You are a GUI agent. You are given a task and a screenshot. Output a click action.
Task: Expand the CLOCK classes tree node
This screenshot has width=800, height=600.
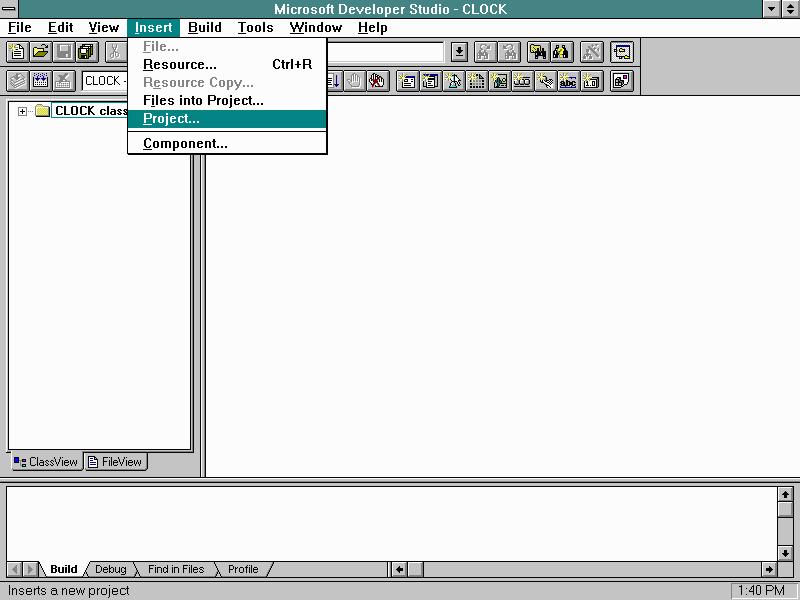tap(22, 111)
